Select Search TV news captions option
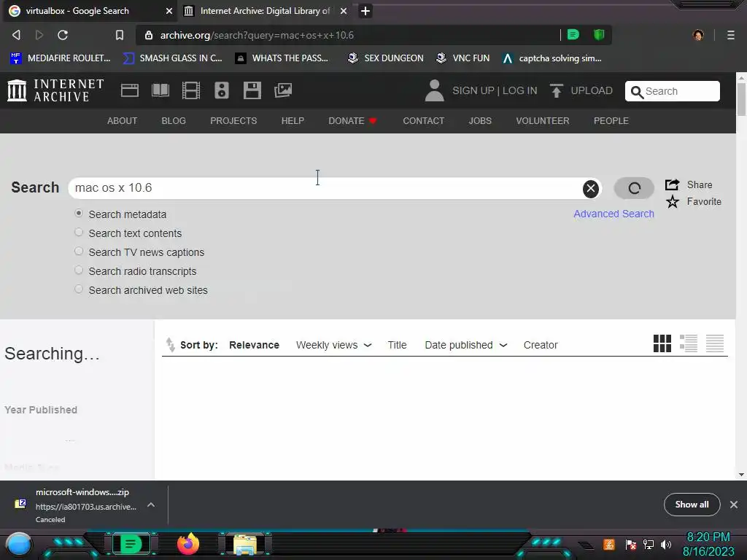The height and width of the screenshot is (560, 747). (x=79, y=252)
